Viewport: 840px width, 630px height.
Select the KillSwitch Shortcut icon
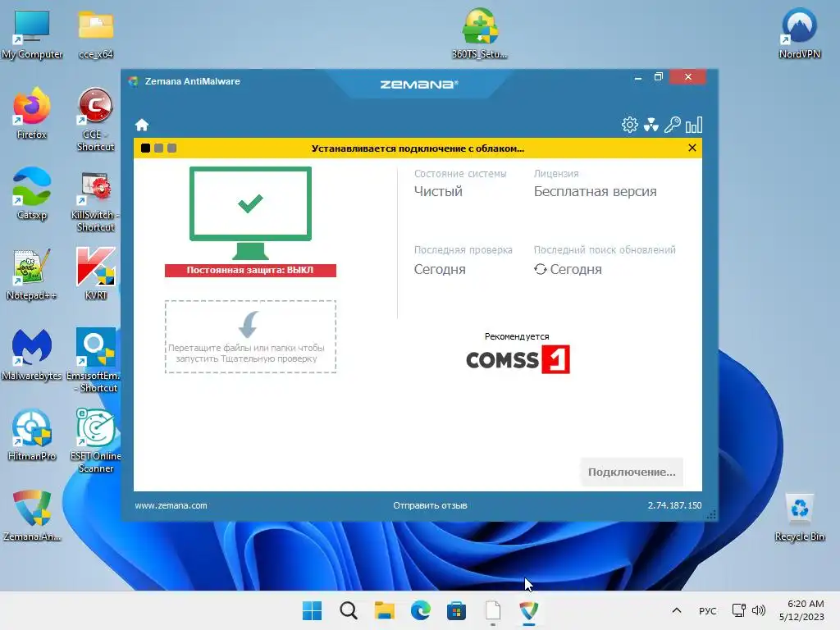pos(96,201)
